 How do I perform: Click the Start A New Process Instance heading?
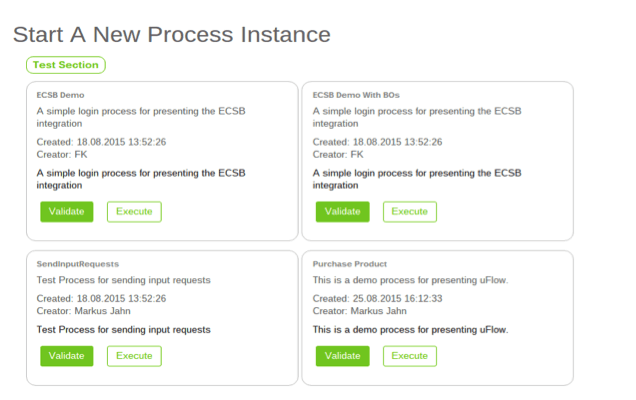click(x=172, y=34)
